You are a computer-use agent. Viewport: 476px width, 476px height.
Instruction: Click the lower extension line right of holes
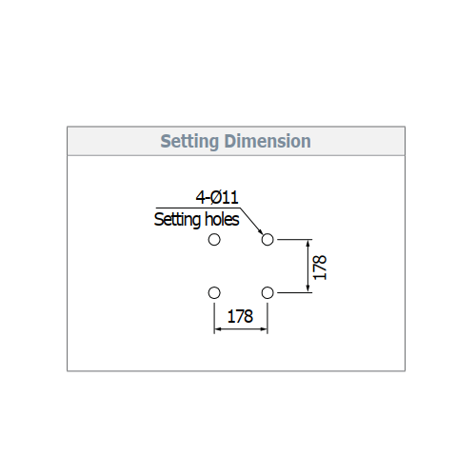click(x=295, y=292)
